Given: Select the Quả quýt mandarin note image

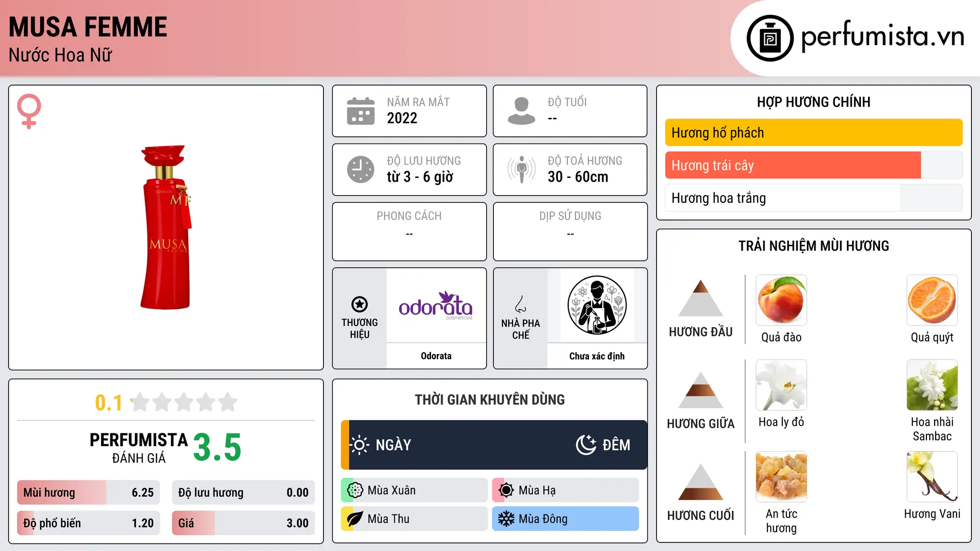Looking at the screenshot, I should click(932, 300).
